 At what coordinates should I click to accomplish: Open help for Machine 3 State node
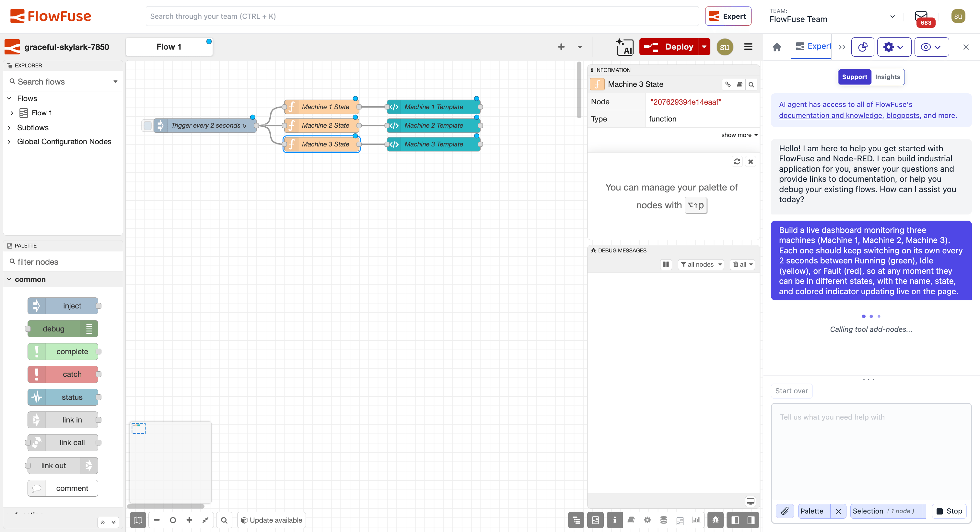(x=740, y=85)
